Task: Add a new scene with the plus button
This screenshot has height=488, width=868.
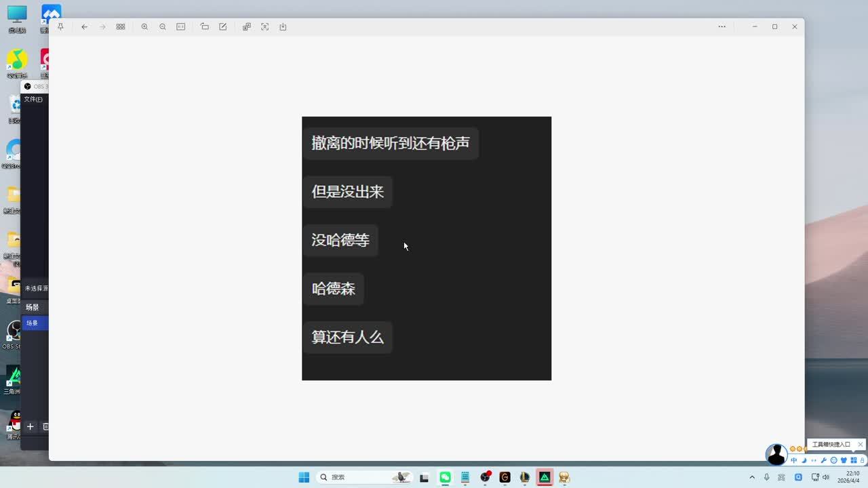Action: tap(30, 426)
